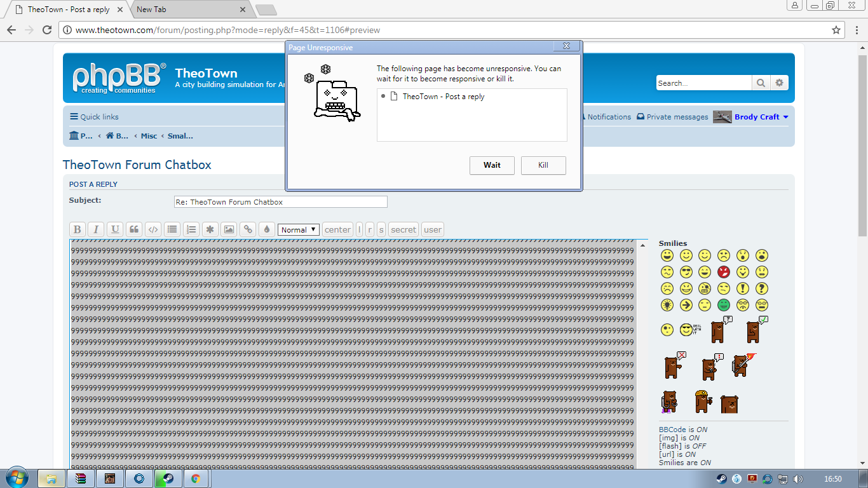Insert secret tag button
This screenshot has height=488, width=868.
(403, 229)
